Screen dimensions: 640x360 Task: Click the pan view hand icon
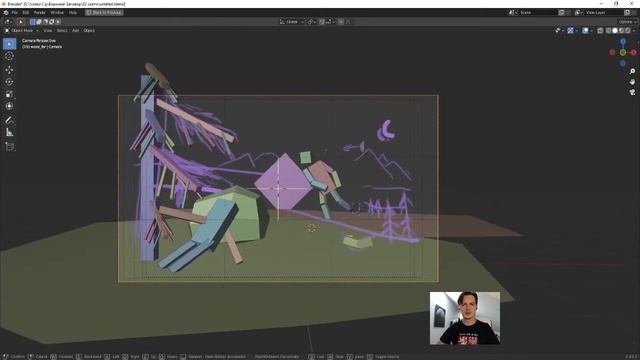pos(632,82)
